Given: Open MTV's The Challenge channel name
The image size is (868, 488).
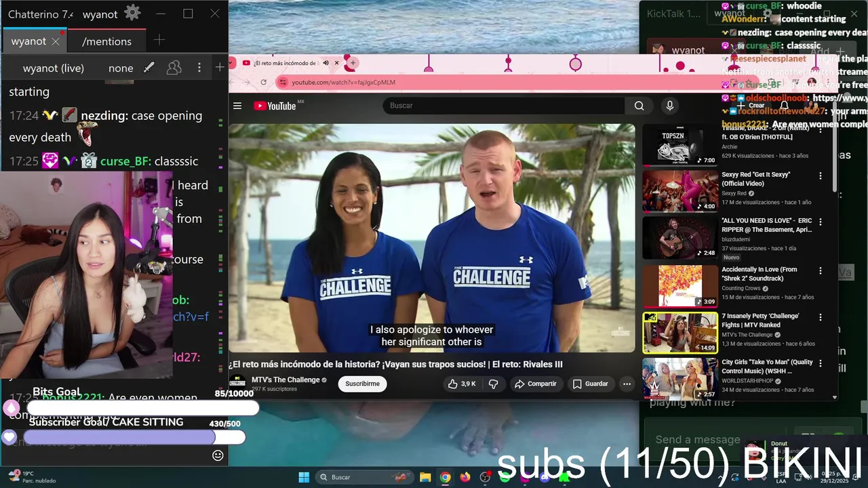Looking at the screenshot, I should 285,380.
